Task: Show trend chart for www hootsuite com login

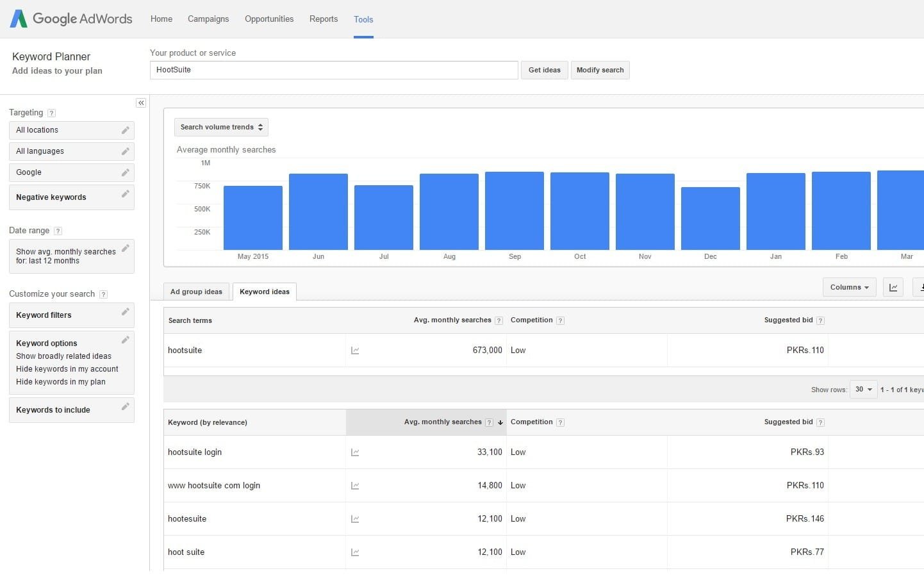Action: 355,486
